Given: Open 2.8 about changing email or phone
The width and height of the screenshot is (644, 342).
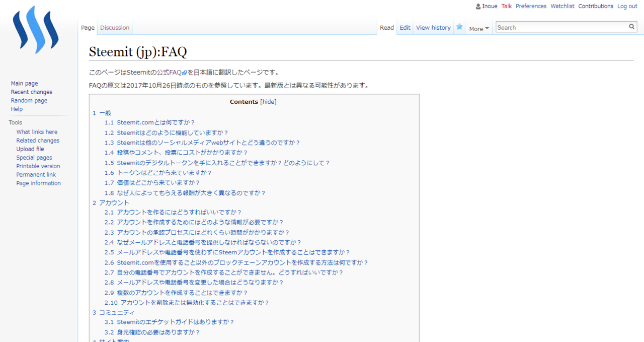Looking at the screenshot, I should pos(194,283).
